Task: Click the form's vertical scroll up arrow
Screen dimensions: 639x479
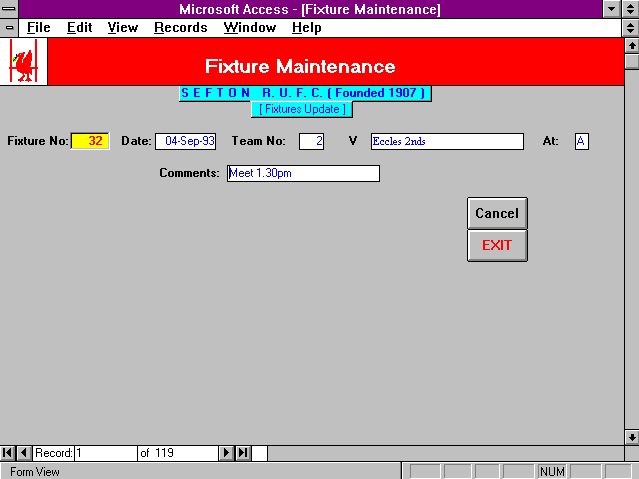Action: pyautogui.click(x=632, y=46)
